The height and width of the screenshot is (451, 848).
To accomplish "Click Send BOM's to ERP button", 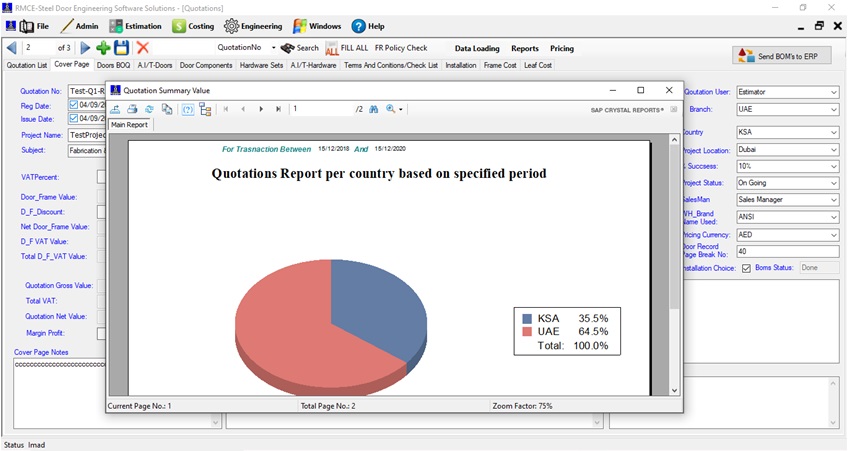I will pyautogui.click(x=781, y=56).
